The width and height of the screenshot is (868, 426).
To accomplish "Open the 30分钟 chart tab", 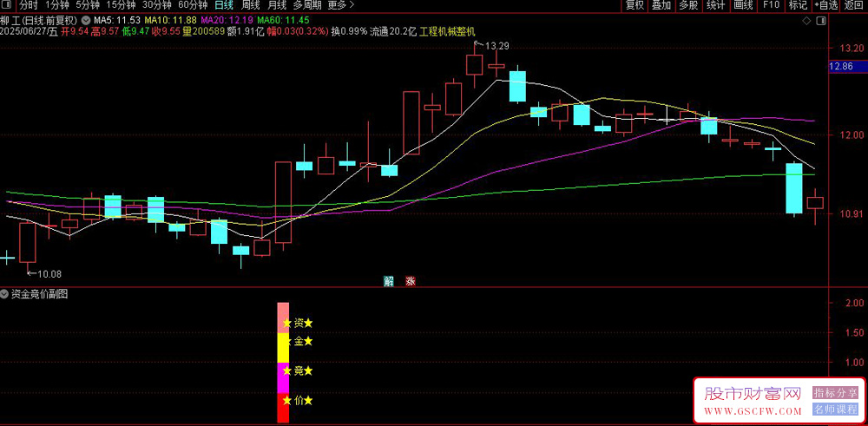I will click(156, 5).
